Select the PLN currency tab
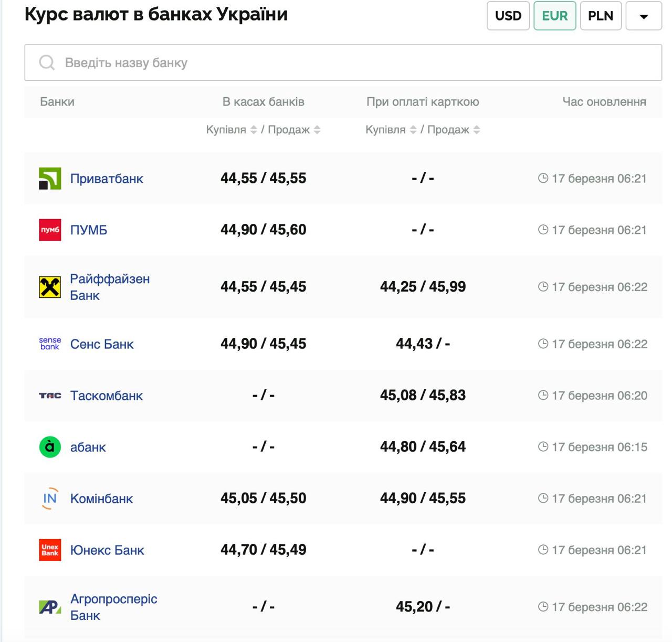The image size is (672, 642). click(600, 16)
